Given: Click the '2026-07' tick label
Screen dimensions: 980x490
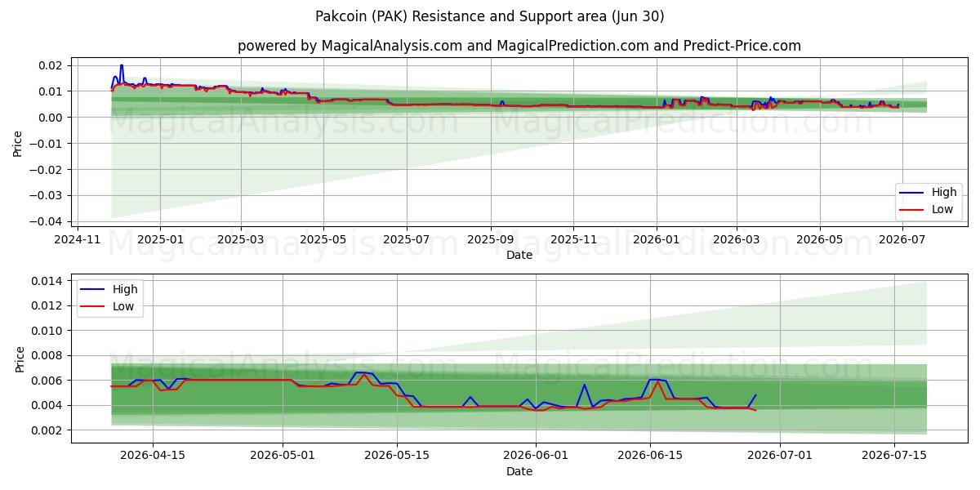Looking at the screenshot, I should (x=902, y=239).
